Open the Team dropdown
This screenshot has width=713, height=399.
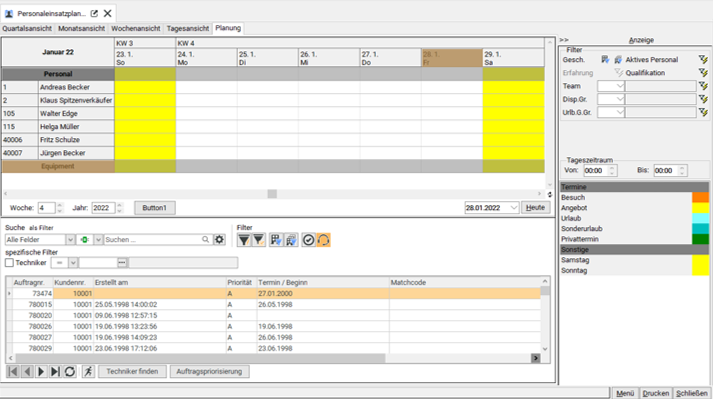(x=620, y=86)
